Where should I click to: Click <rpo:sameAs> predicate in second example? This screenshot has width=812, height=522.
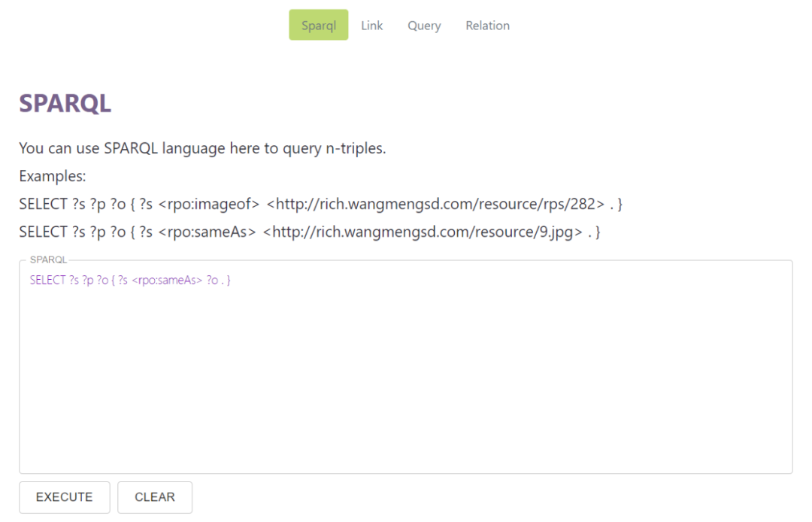click(x=207, y=232)
